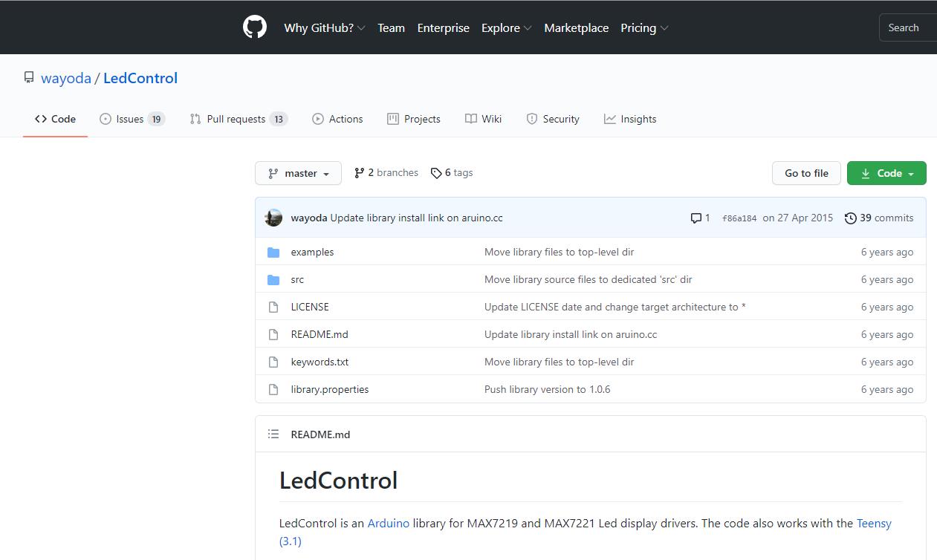View the 2 branches

386,172
